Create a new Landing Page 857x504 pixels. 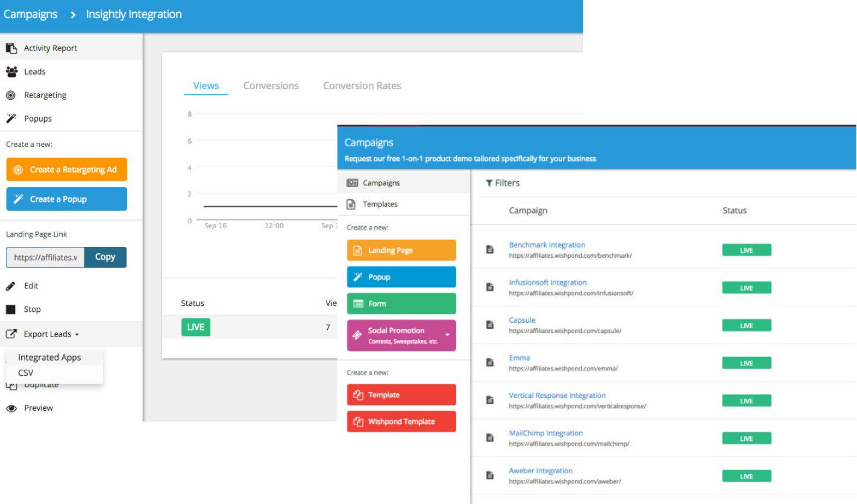coord(401,250)
